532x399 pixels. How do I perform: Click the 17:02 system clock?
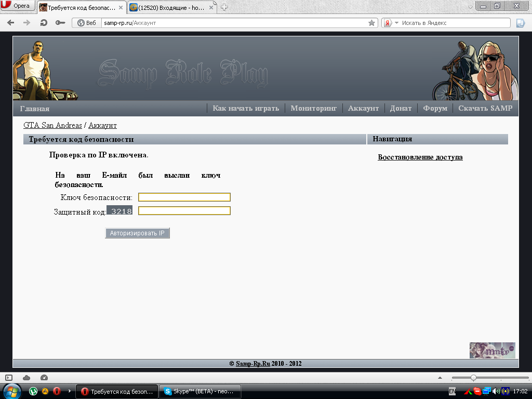[521, 391]
